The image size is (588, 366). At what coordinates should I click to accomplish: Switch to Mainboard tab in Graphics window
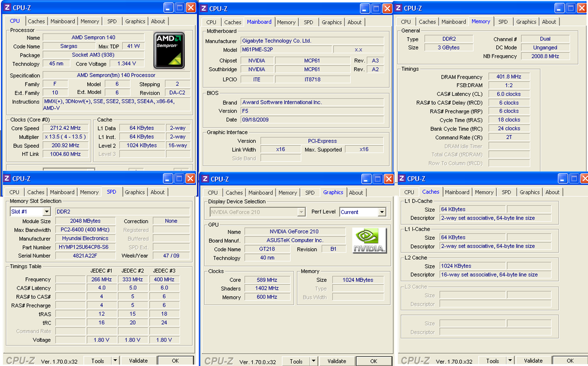[261, 193]
